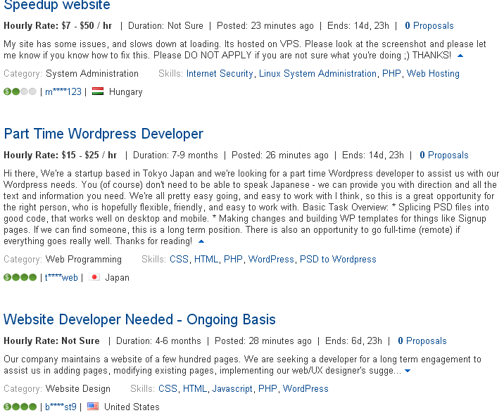Expand the Website Developer Needed description
This screenshot has height=420, width=504.
(x=408, y=371)
